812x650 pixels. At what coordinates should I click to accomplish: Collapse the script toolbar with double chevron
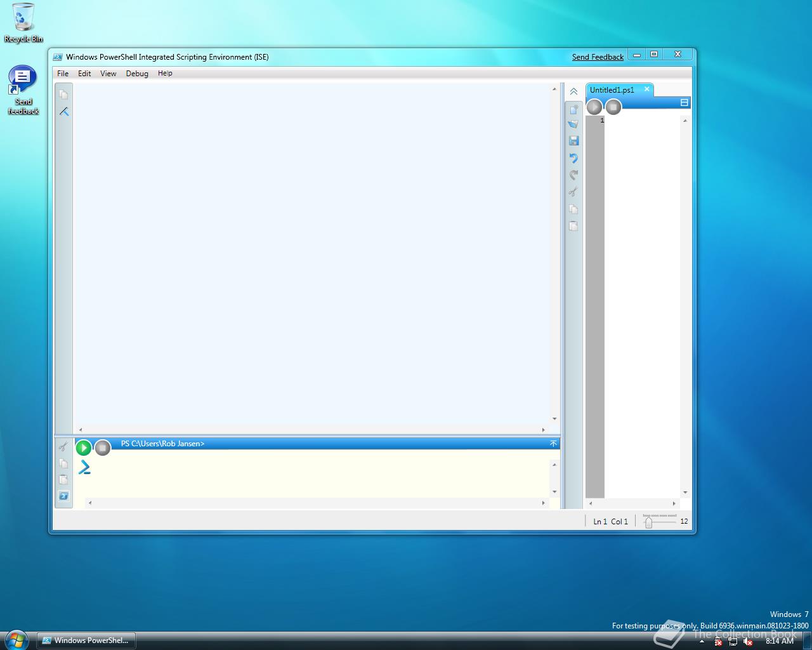tap(573, 91)
